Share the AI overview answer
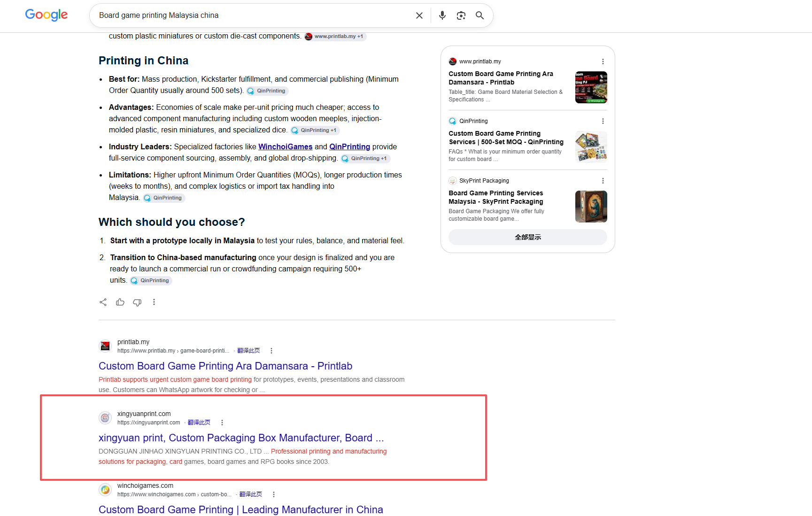 click(103, 302)
